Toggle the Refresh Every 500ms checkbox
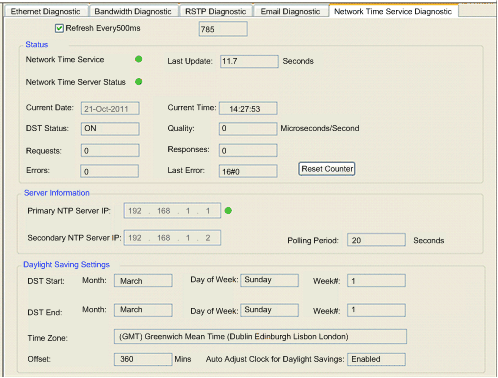Viewport: 498px width, 378px height. [x=59, y=28]
